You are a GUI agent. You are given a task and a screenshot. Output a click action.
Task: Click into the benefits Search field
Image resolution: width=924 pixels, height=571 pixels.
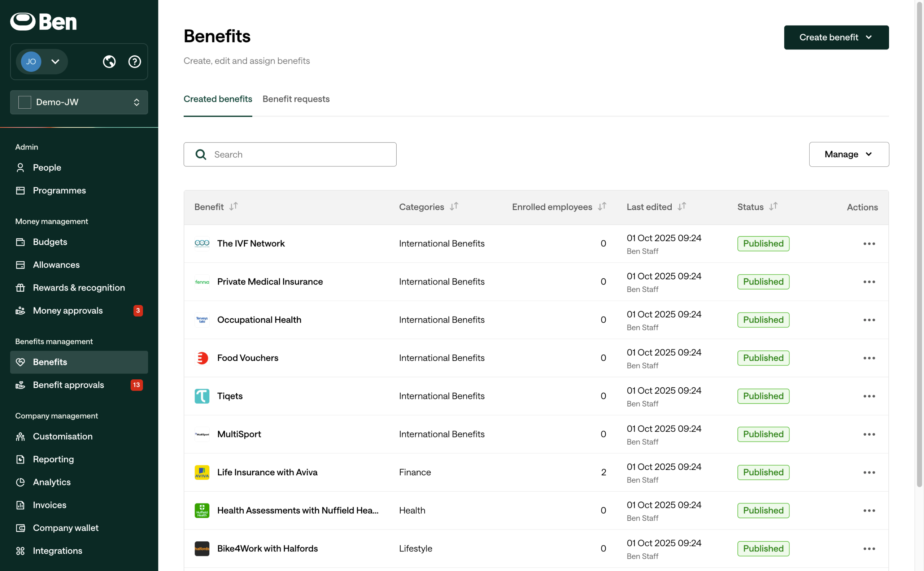pyautogui.click(x=289, y=154)
